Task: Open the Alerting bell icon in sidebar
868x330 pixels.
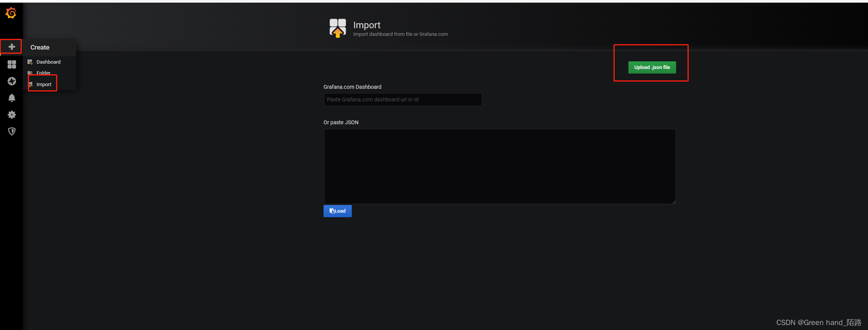Action: 12,98
